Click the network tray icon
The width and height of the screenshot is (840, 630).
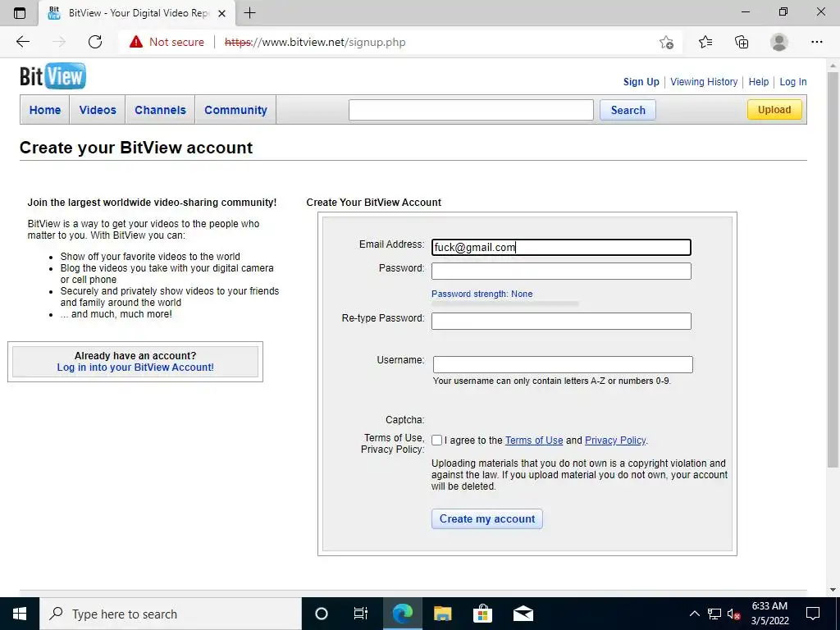[714, 614]
